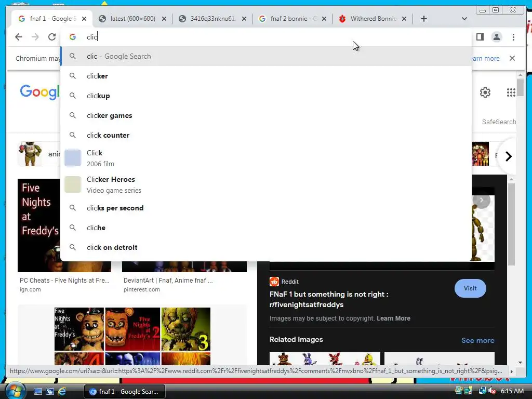Viewport: 532px width, 399px height.
Task: Click the muted volume tray icon
Action: [492, 391]
